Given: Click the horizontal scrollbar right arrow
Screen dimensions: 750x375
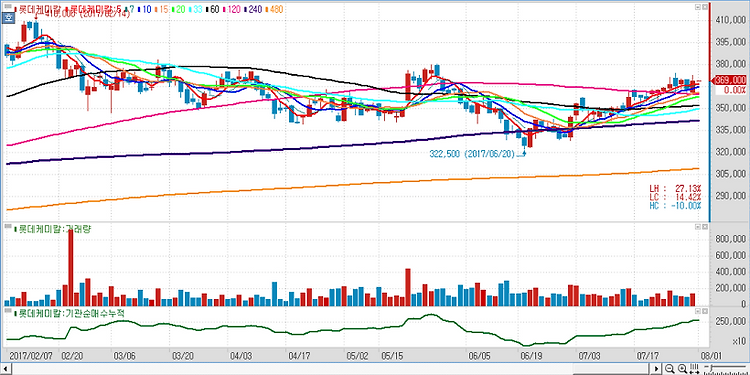Looking at the screenshot, I should pyautogui.click(x=657, y=368).
